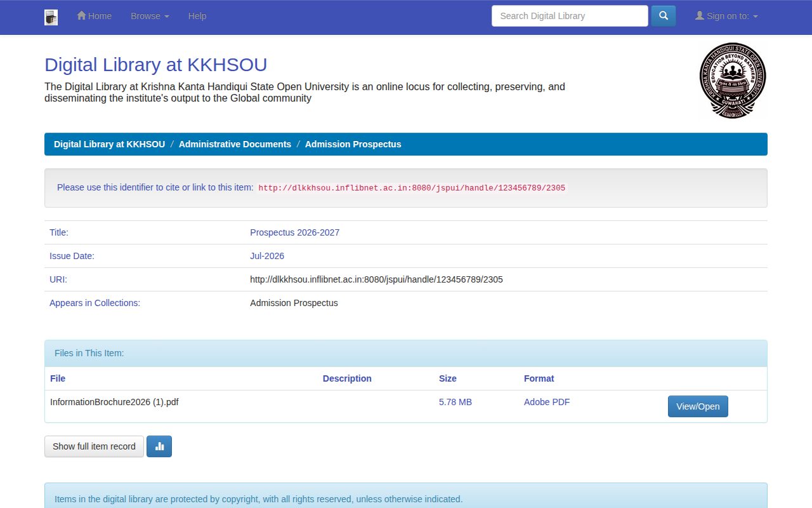Open Administrative Documents breadcrumb
Screen dimensions: 812x508
[235, 144]
